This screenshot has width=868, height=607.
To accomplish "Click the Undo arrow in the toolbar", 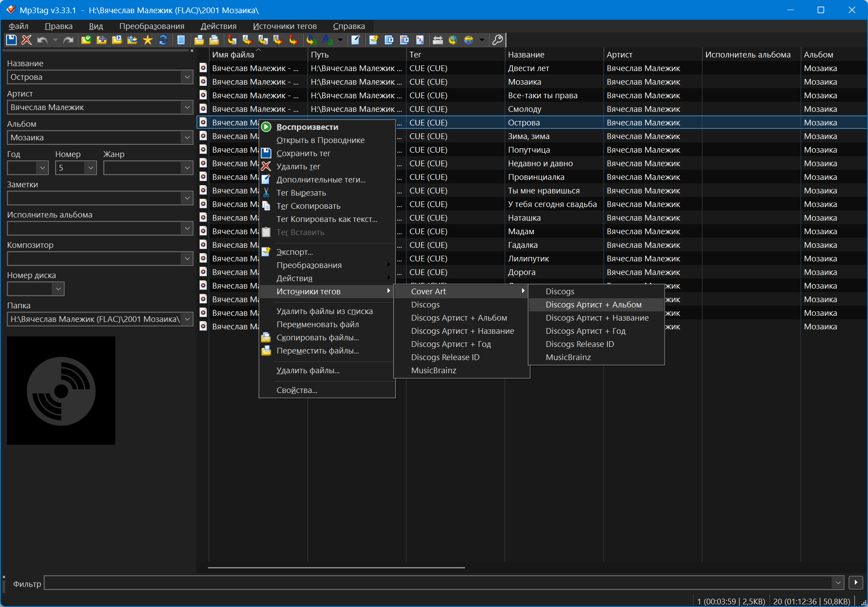I will [42, 40].
